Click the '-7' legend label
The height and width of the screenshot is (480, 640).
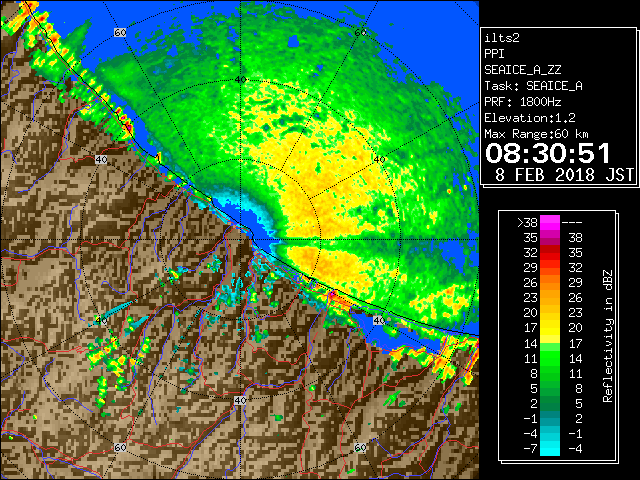pyautogui.click(x=530, y=448)
